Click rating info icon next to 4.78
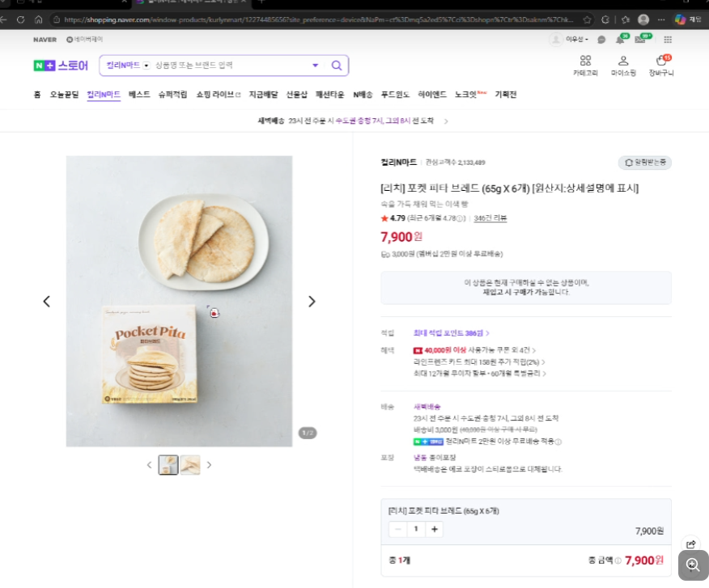Image resolution: width=709 pixels, height=588 pixels. point(460,218)
